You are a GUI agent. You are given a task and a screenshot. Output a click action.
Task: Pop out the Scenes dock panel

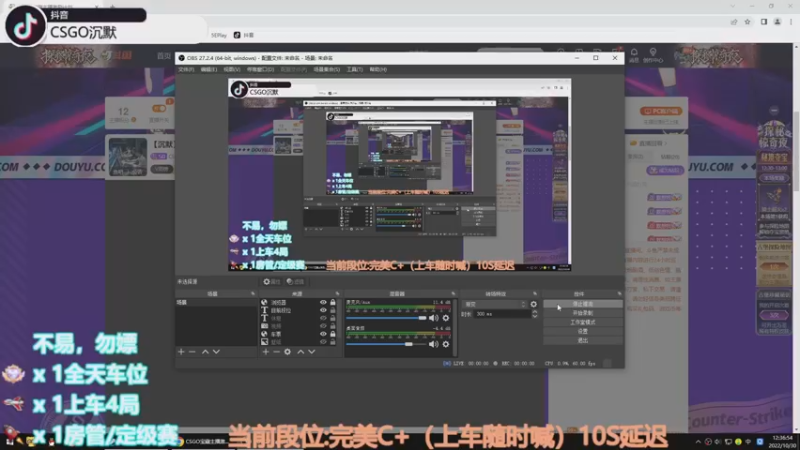[253, 294]
